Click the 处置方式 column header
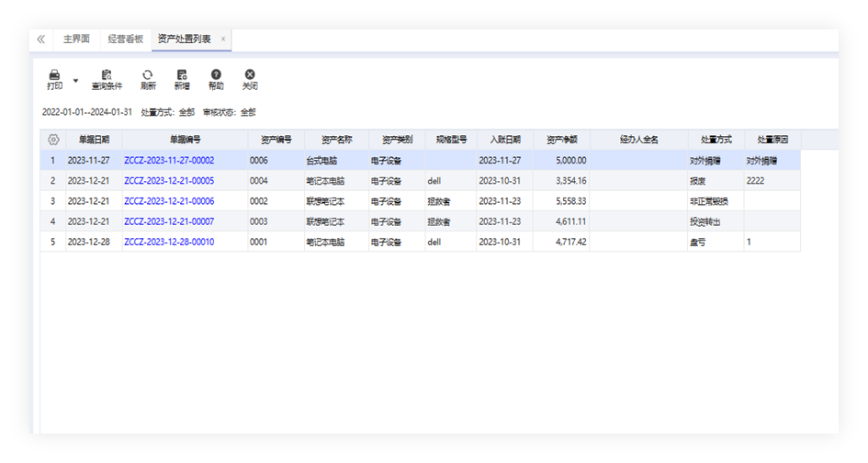Image resolution: width=868 pixels, height=463 pixels. (716, 140)
